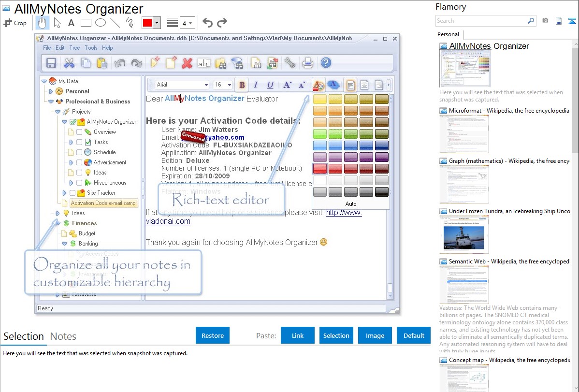
Task: Click the red line color swatch
Action: click(147, 23)
